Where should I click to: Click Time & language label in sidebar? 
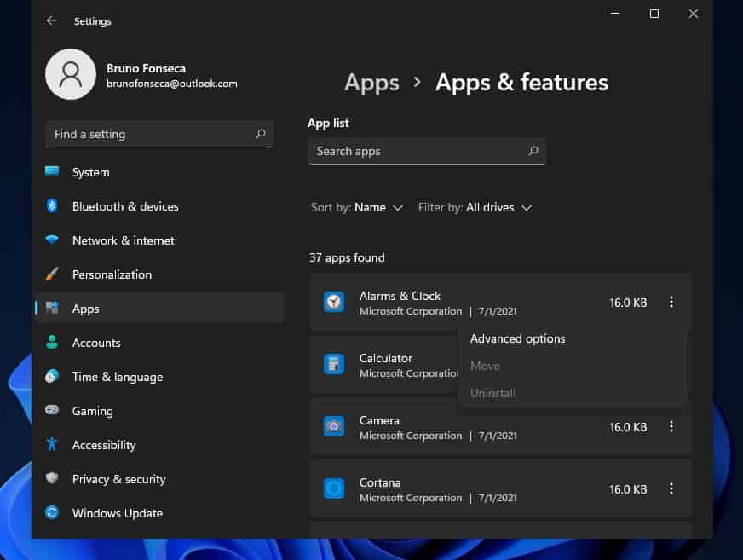click(x=118, y=377)
